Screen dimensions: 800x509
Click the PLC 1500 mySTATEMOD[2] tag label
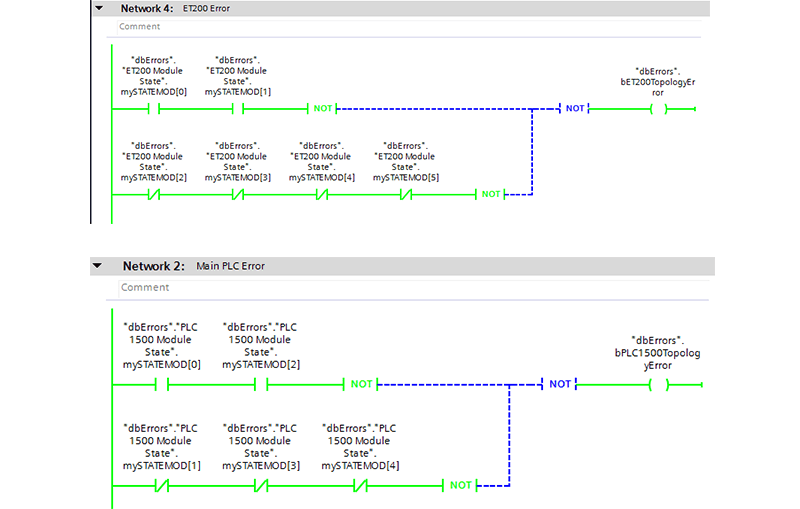point(261,346)
